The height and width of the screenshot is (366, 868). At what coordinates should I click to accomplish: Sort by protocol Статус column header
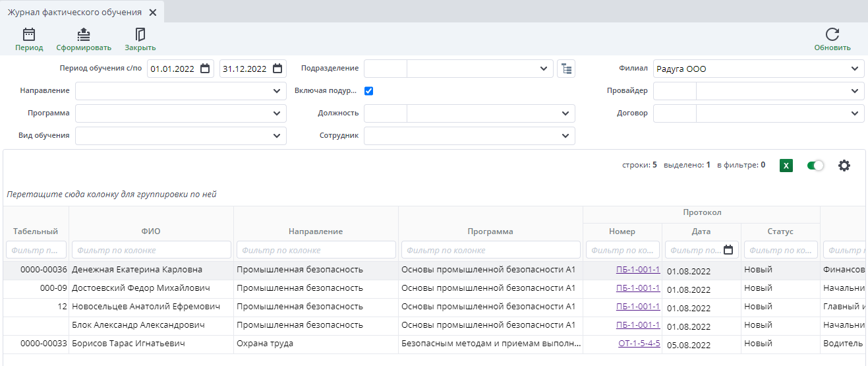tap(780, 231)
